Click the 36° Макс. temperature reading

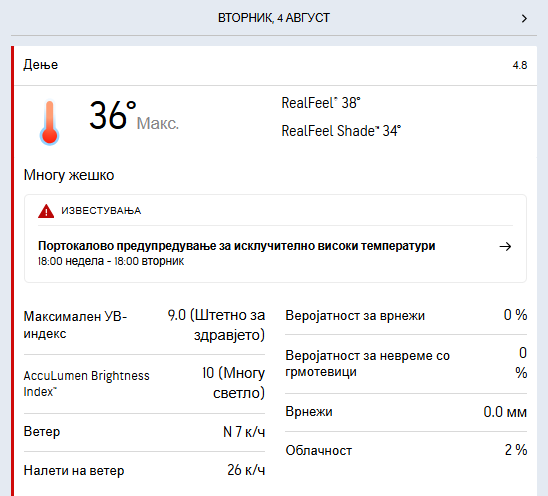pyautogui.click(x=134, y=116)
